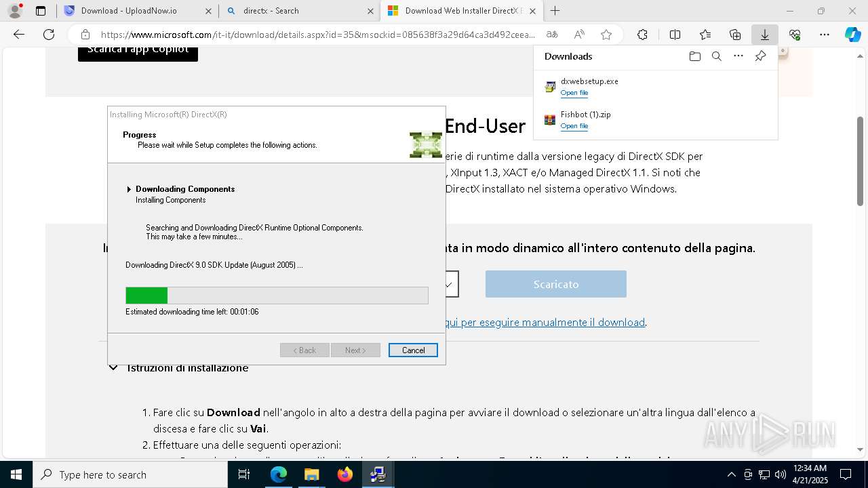Open the notification center icon
868x488 pixels.
tap(846, 474)
